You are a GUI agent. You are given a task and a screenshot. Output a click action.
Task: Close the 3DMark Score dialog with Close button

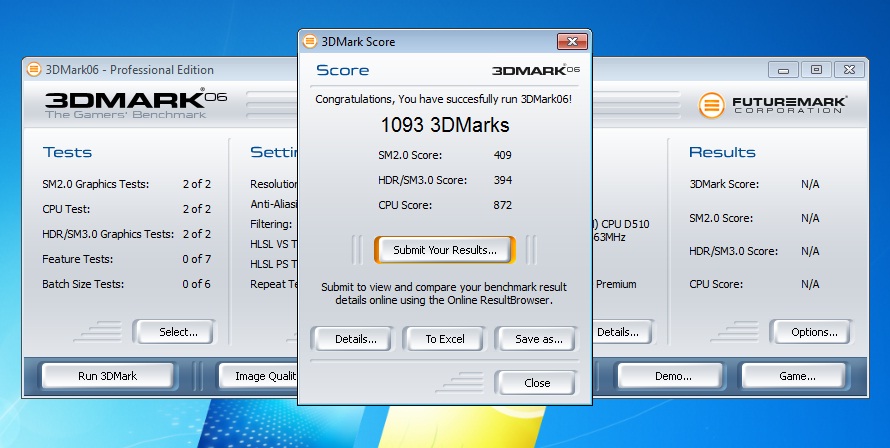tap(537, 383)
